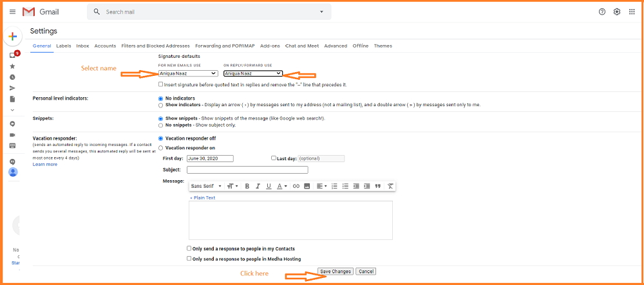The width and height of the screenshot is (644, 285).
Task: Click the Save Changes button
Action: tap(336, 271)
